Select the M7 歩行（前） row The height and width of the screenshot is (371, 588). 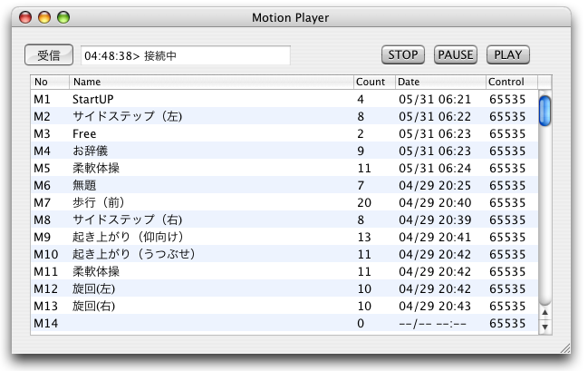pyautogui.click(x=284, y=203)
